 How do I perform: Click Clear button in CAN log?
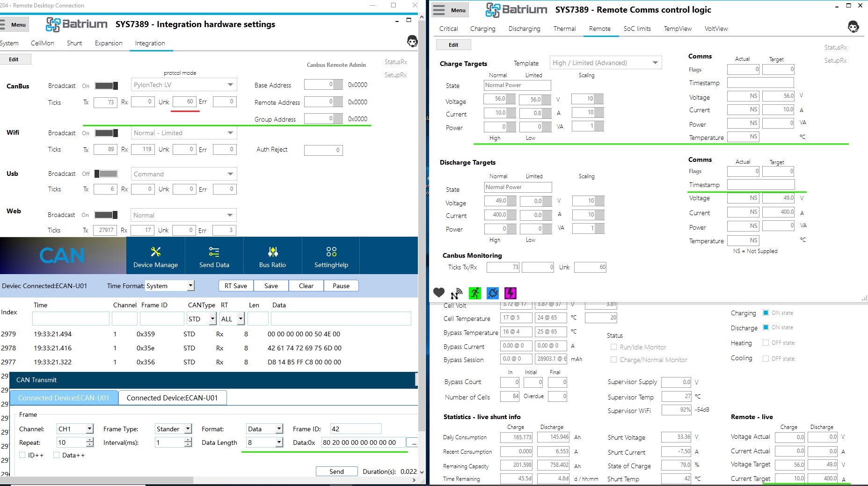pos(306,286)
